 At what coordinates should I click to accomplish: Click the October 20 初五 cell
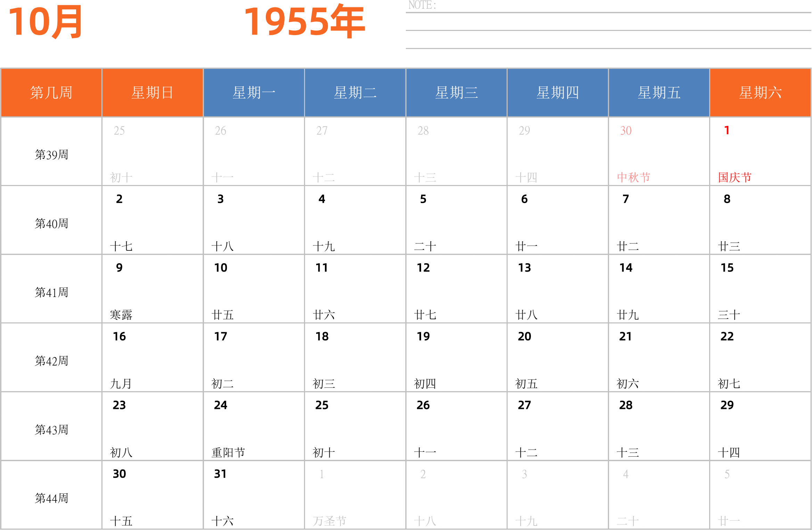(557, 358)
